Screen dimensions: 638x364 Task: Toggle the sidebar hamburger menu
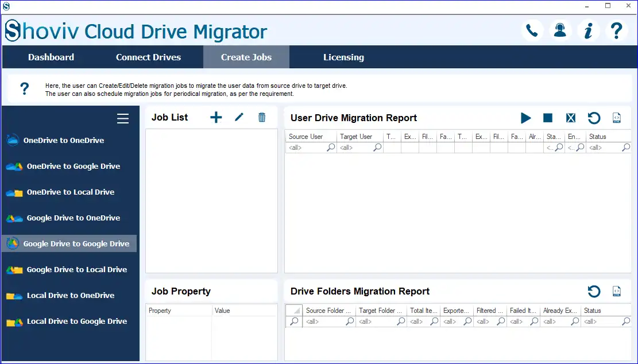[123, 118]
